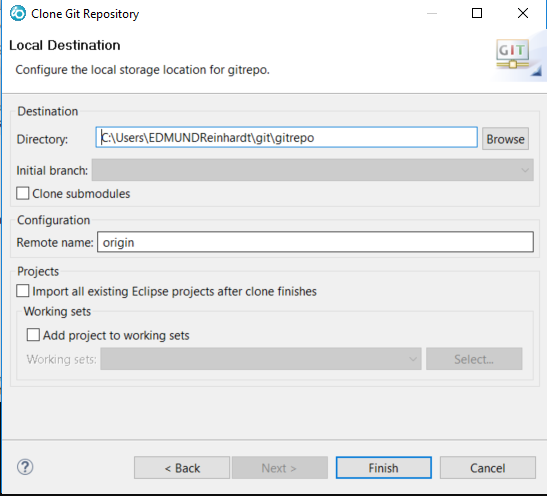The width and height of the screenshot is (547, 496).
Task: Focus the Directory path input field
Action: coord(287,137)
